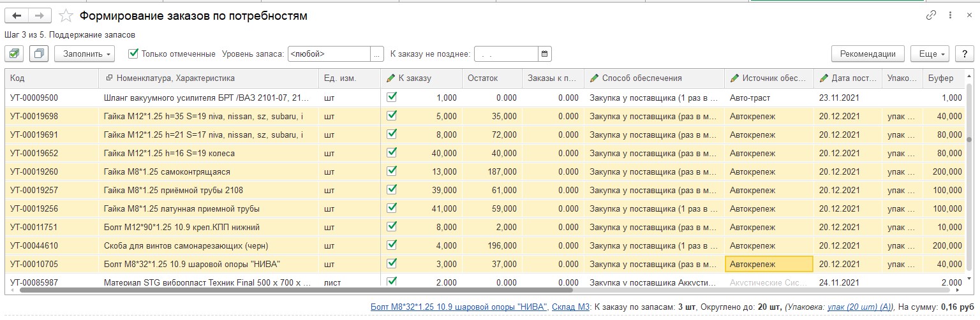
Task: Uncheck the 'Гайка М8*1.25 самоконтрящаяся' row checkbox
Action: click(392, 171)
